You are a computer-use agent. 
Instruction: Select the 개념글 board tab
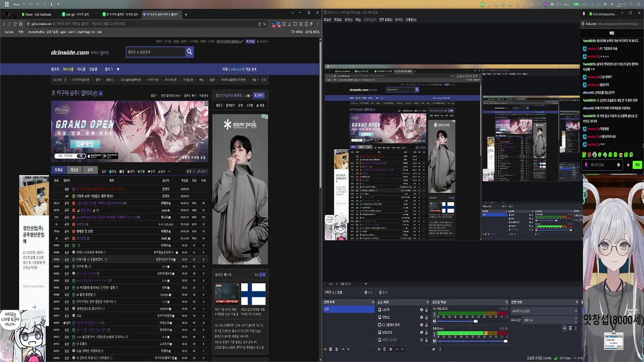tap(74, 170)
